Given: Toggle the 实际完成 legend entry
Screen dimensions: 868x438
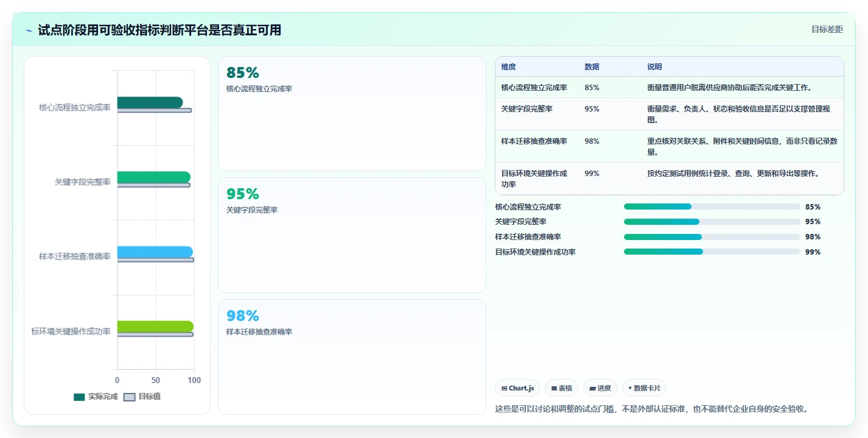Looking at the screenshot, I should coord(96,397).
